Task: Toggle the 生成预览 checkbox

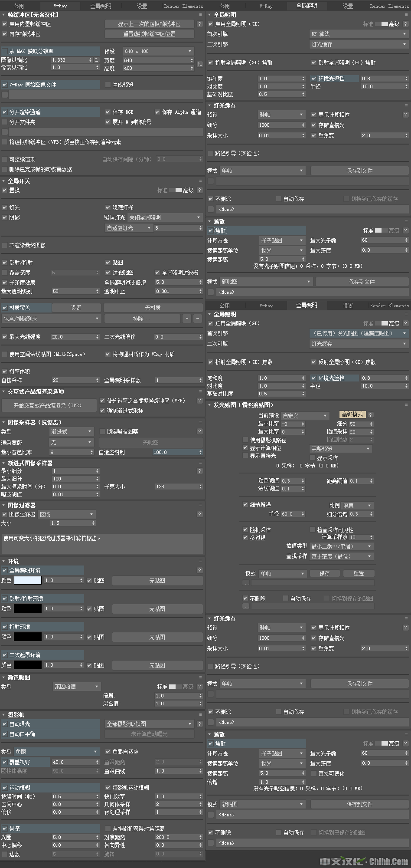Action: click(108, 85)
